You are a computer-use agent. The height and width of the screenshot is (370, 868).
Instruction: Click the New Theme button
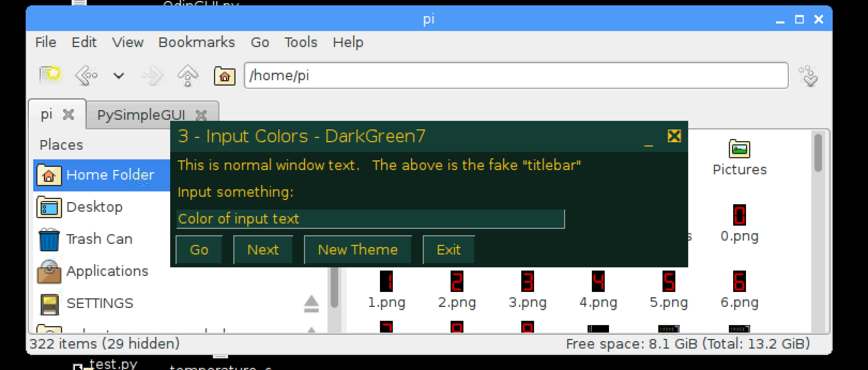click(358, 250)
